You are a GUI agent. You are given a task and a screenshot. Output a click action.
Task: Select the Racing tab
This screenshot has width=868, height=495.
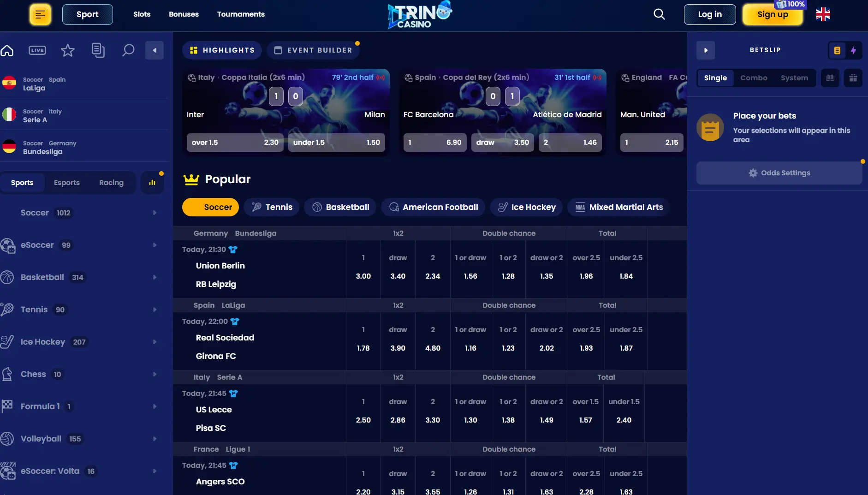pyautogui.click(x=111, y=183)
